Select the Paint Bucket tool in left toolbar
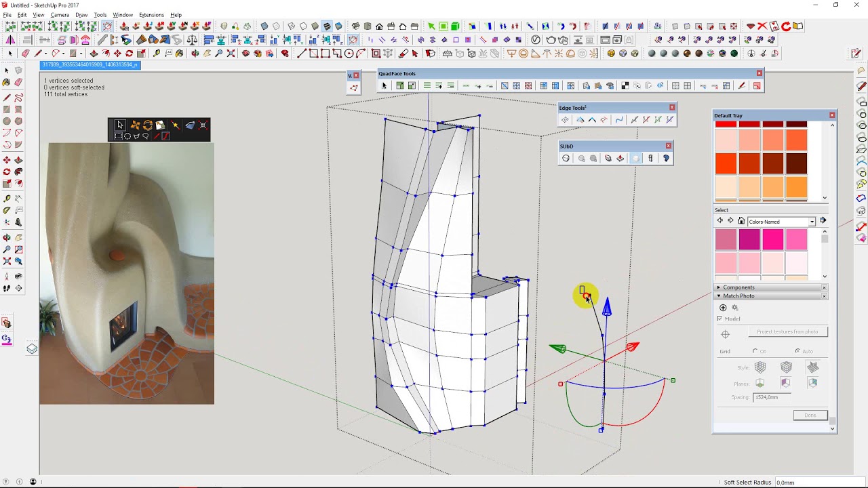The width and height of the screenshot is (868, 488). [x=7, y=82]
